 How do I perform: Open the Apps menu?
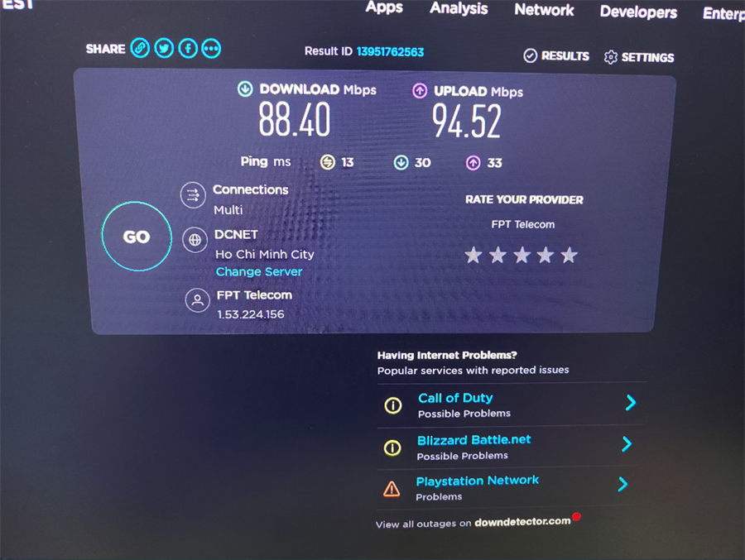pyautogui.click(x=384, y=7)
